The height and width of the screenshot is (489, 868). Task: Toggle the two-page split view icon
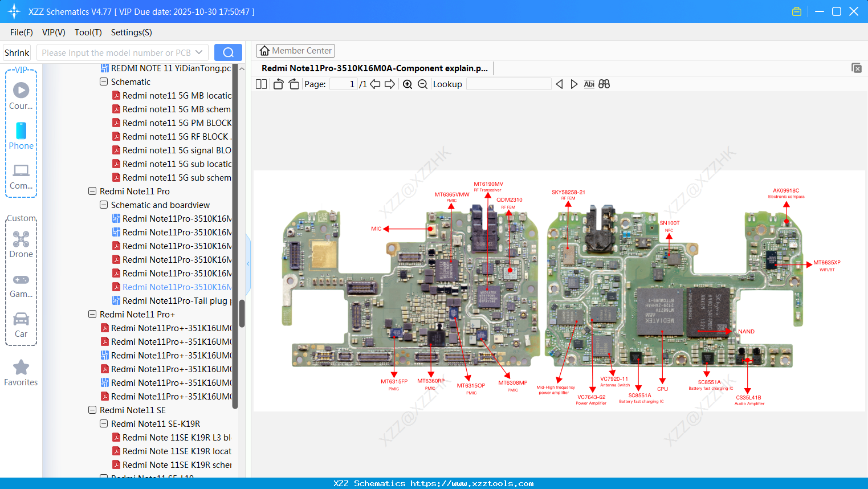[261, 84]
